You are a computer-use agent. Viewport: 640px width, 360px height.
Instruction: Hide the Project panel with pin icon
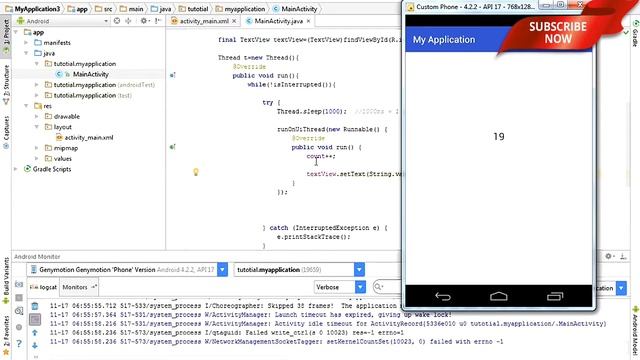(x=158, y=20)
